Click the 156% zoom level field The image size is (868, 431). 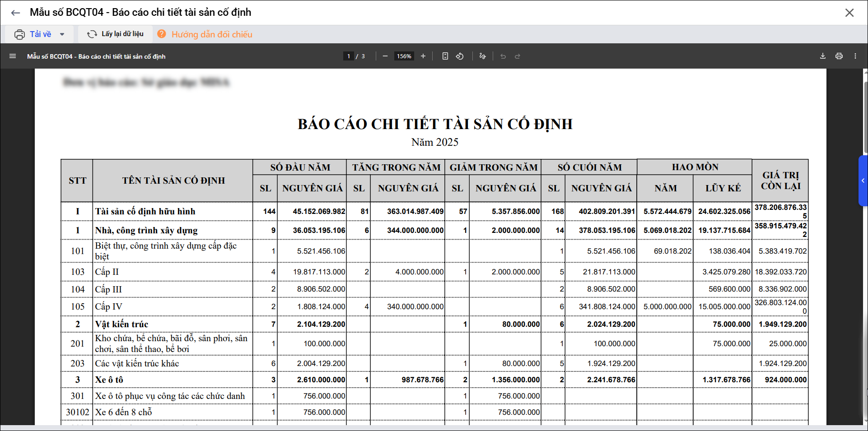tap(404, 56)
